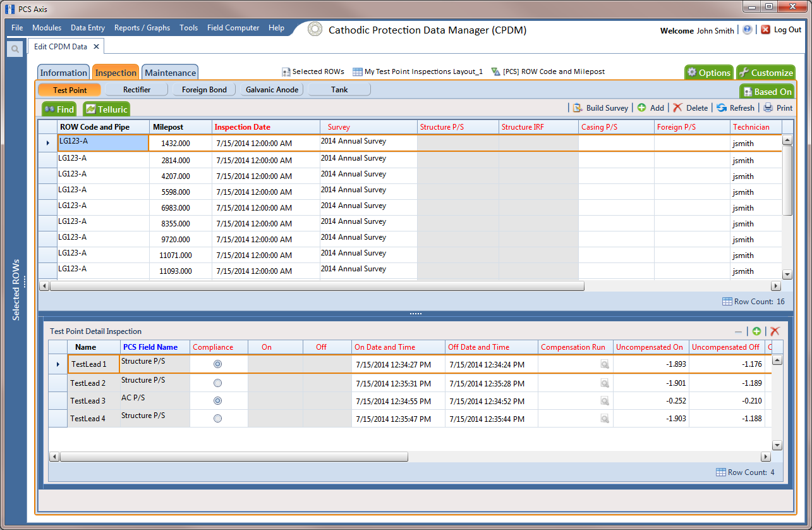Click Build Survey in the toolbar

(x=600, y=108)
